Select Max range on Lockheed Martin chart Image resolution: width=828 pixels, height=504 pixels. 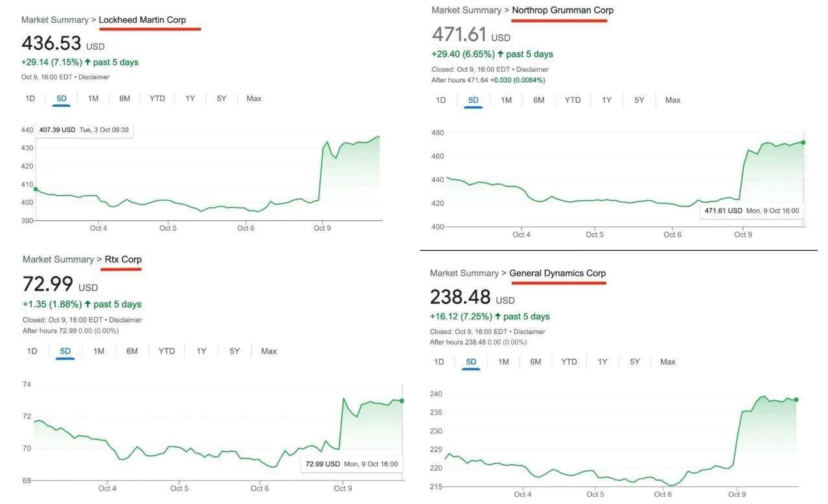click(254, 98)
